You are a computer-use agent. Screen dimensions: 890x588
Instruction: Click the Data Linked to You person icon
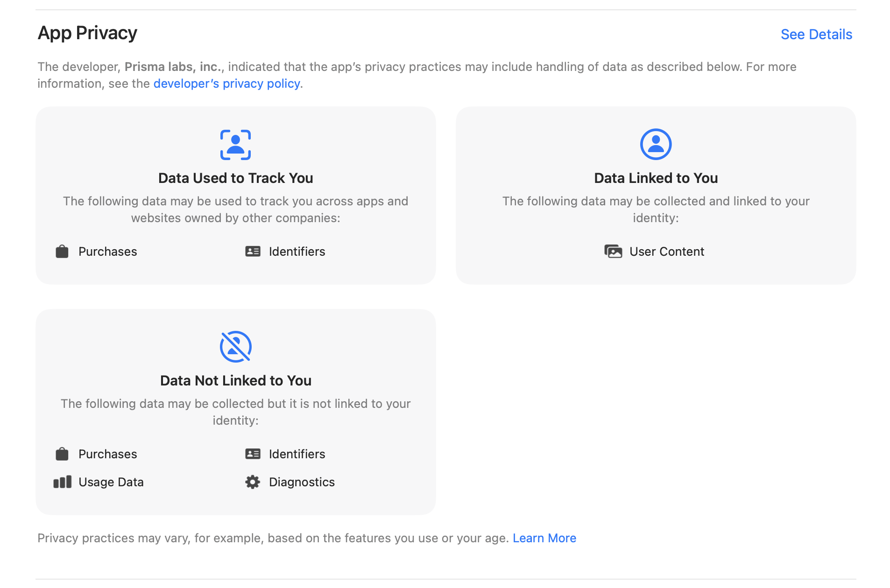[x=656, y=144]
